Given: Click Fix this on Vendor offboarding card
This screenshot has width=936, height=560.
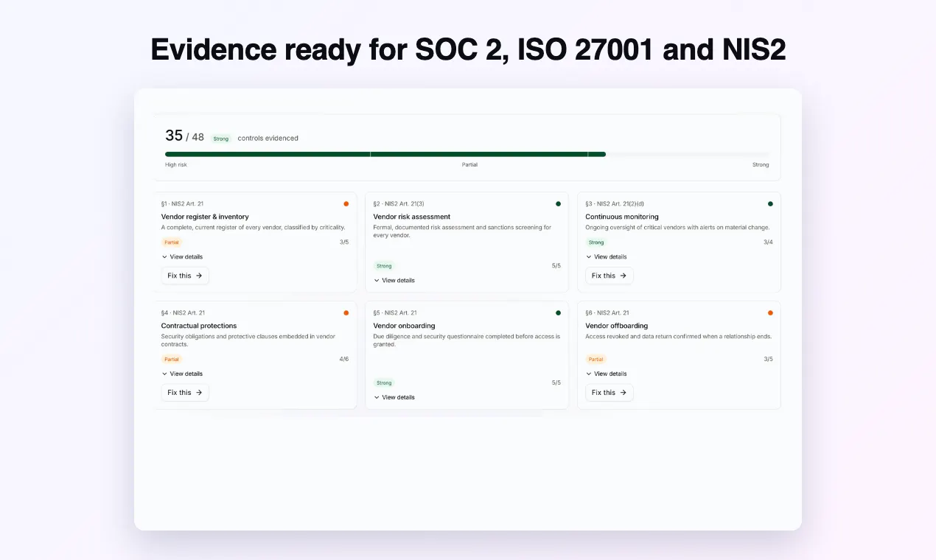Looking at the screenshot, I should point(610,393).
